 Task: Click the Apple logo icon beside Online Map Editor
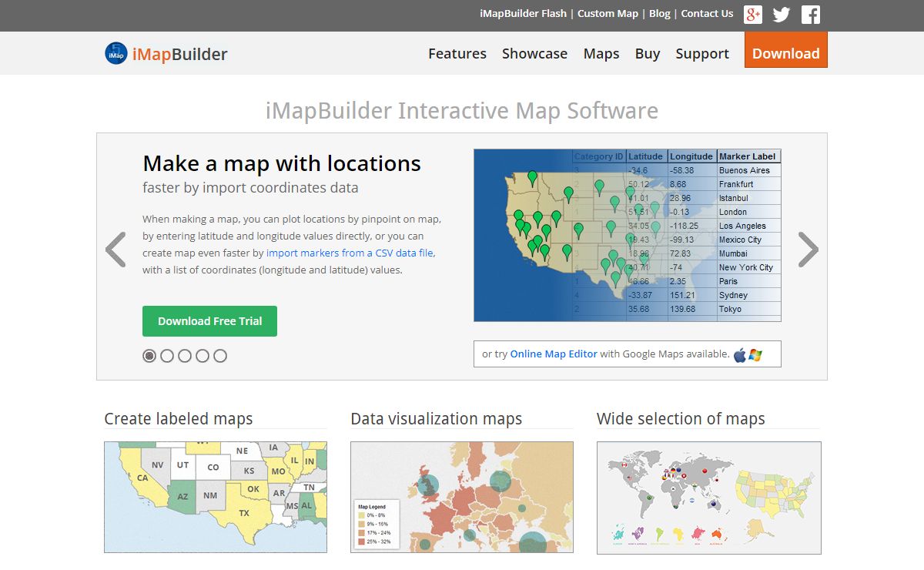(x=740, y=354)
